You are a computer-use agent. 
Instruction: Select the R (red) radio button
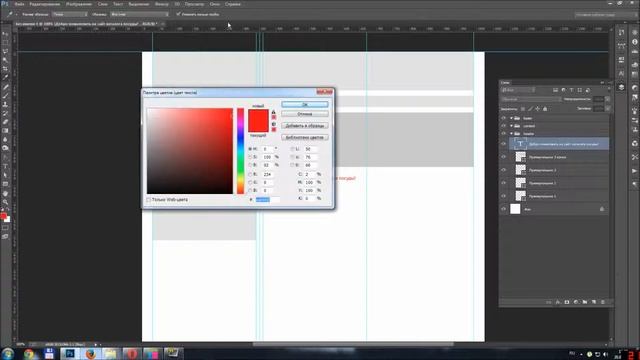coord(250,174)
